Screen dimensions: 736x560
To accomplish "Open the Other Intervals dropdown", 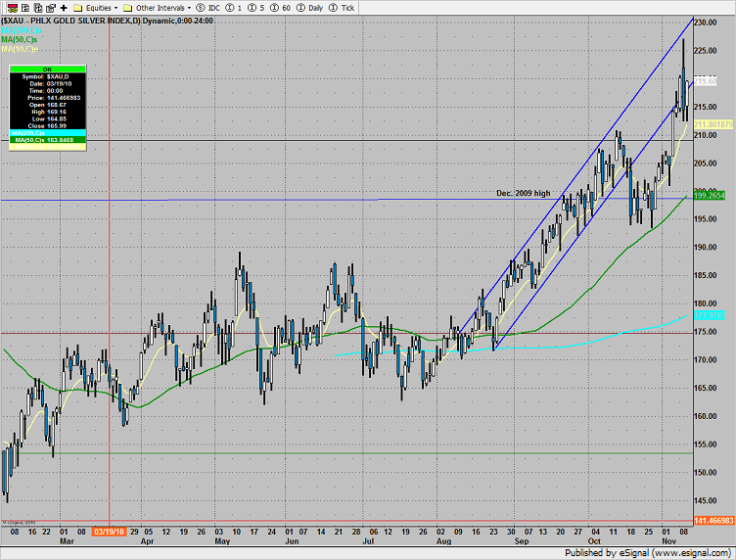I will click(163, 8).
